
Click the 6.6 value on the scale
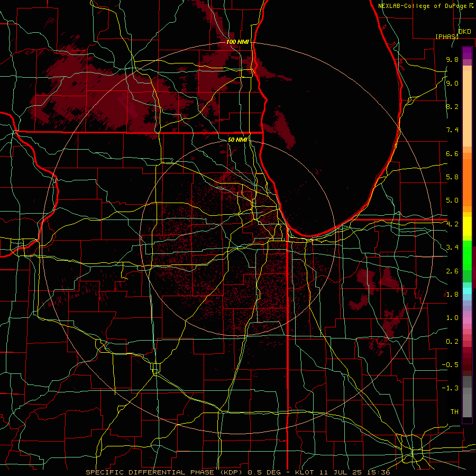(452, 153)
